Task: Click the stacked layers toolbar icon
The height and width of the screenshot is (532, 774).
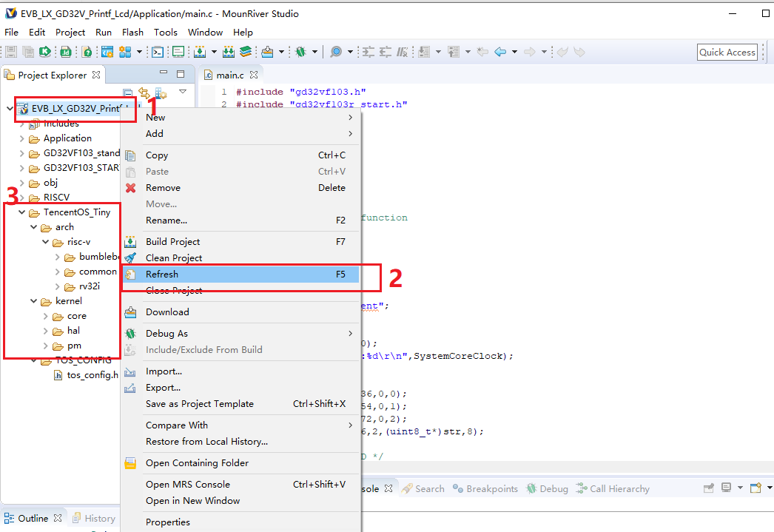Action: click(x=246, y=52)
